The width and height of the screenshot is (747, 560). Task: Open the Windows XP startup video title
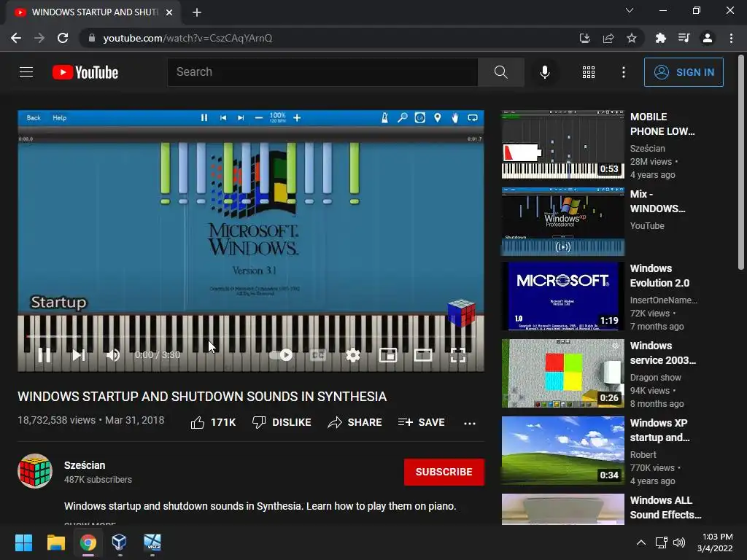pyautogui.click(x=659, y=430)
